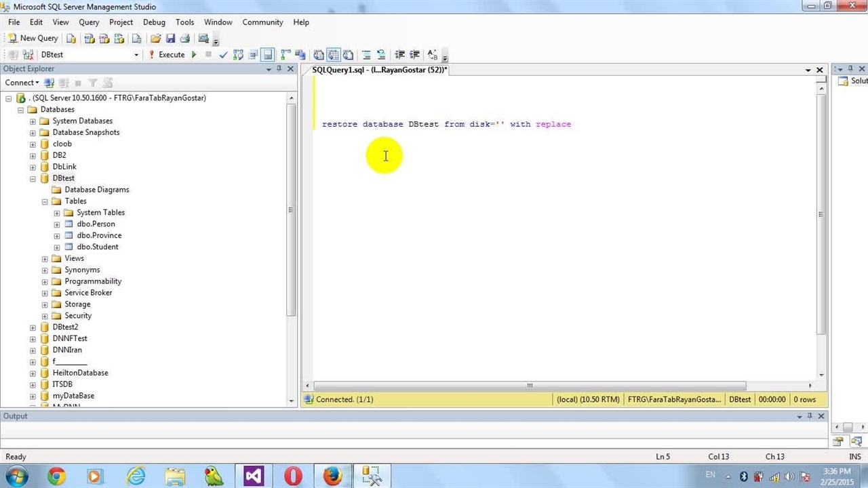Image resolution: width=868 pixels, height=488 pixels.
Task: Toggle Results to Text output mode
Action: pos(319,55)
